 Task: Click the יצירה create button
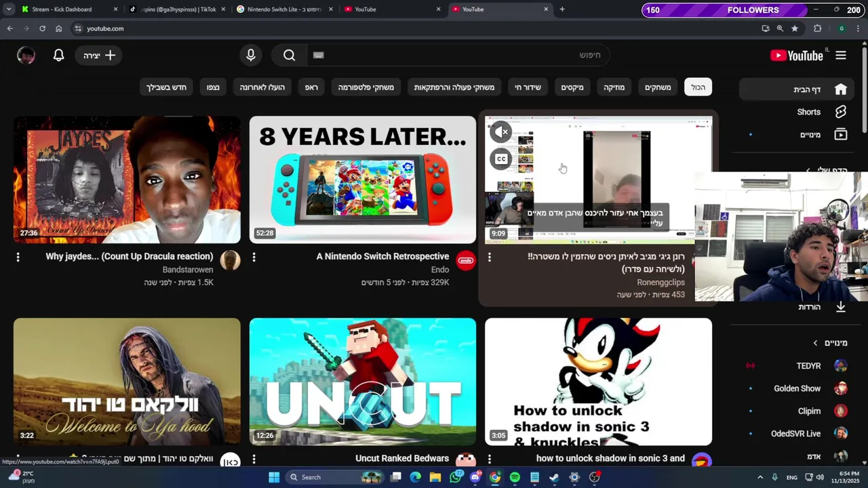tap(99, 56)
